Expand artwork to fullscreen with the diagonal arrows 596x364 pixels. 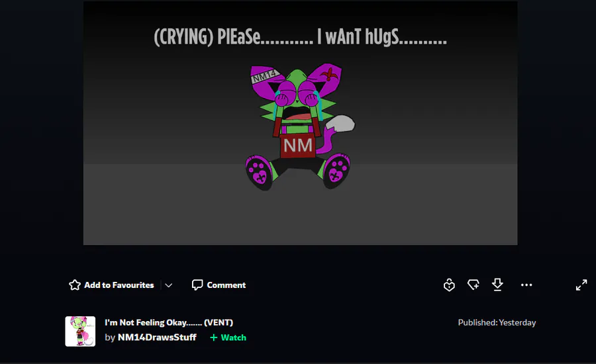pyautogui.click(x=581, y=285)
